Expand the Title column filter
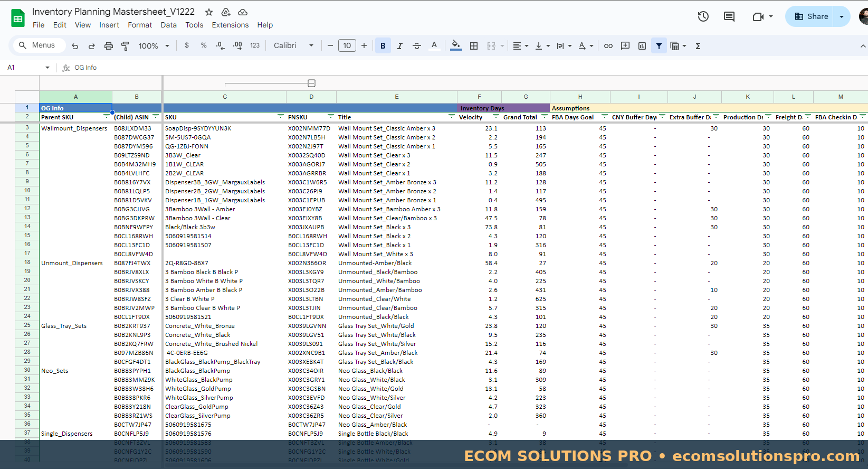 pyautogui.click(x=452, y=117)
